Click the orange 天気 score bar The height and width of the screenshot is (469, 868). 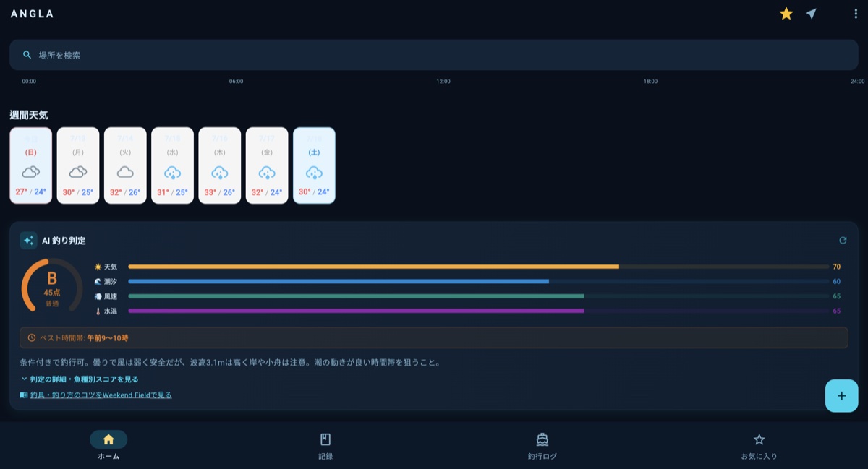pyautogui.click(x=479, y=267)
